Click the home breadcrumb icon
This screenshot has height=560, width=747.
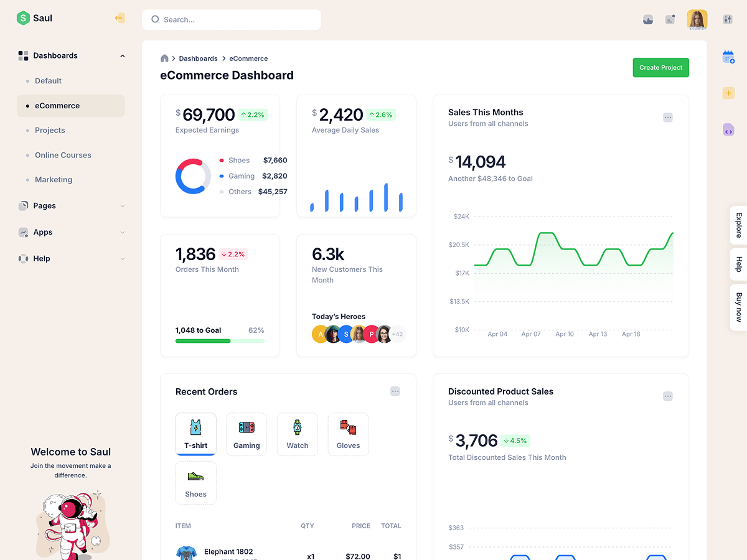pos(164,58)
